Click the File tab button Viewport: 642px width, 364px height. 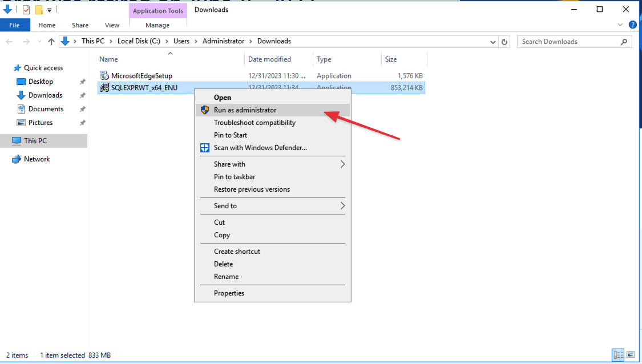14,25
